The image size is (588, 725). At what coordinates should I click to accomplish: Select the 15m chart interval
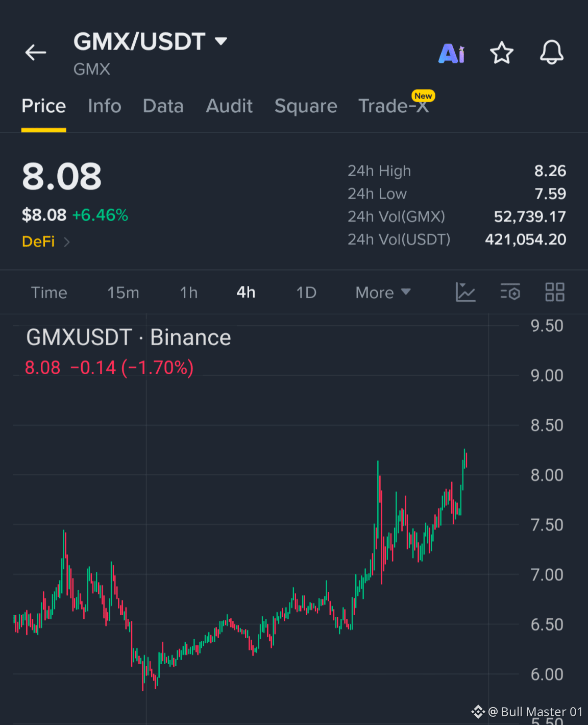[x=123, y=293]
